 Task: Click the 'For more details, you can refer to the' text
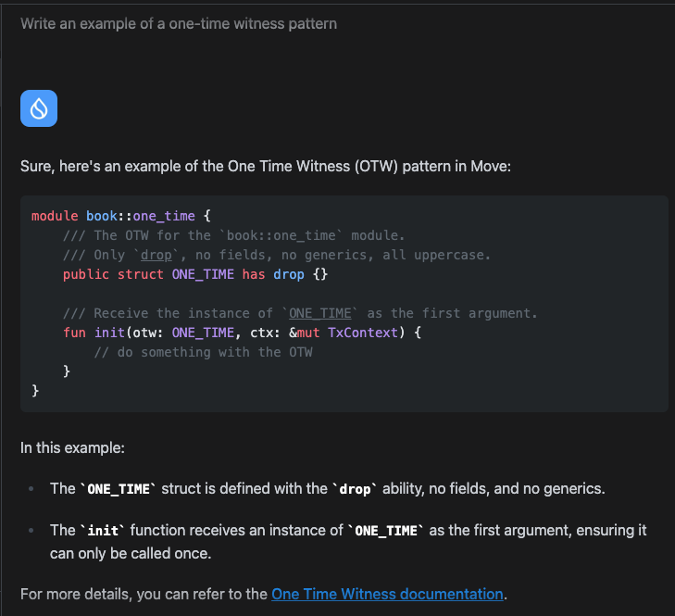pyautogui.click(x=144, y=594)
